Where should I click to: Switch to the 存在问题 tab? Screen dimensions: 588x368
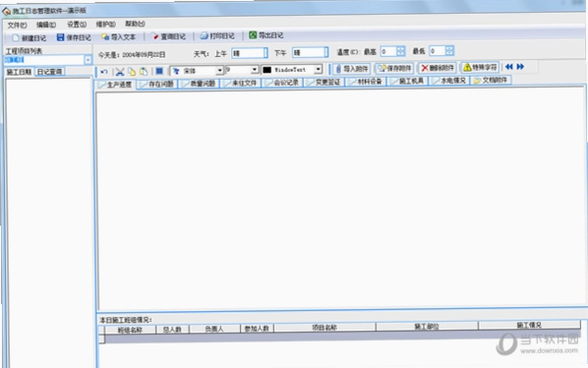click(157, 84)
